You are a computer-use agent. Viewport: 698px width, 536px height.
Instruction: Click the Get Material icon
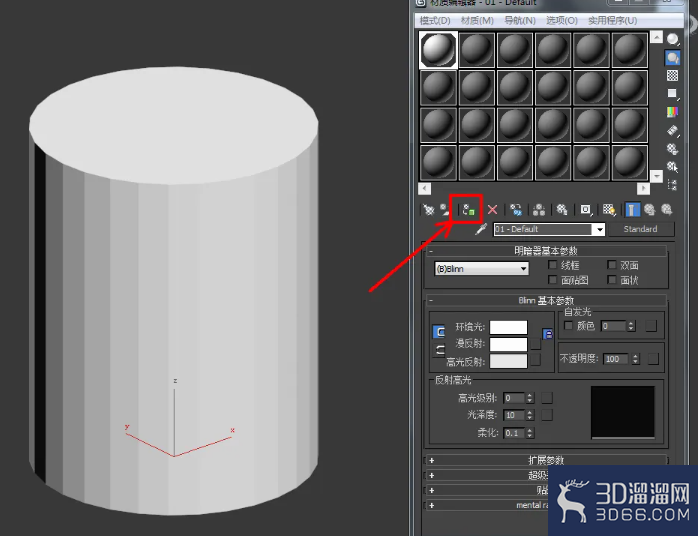(428, 210)
